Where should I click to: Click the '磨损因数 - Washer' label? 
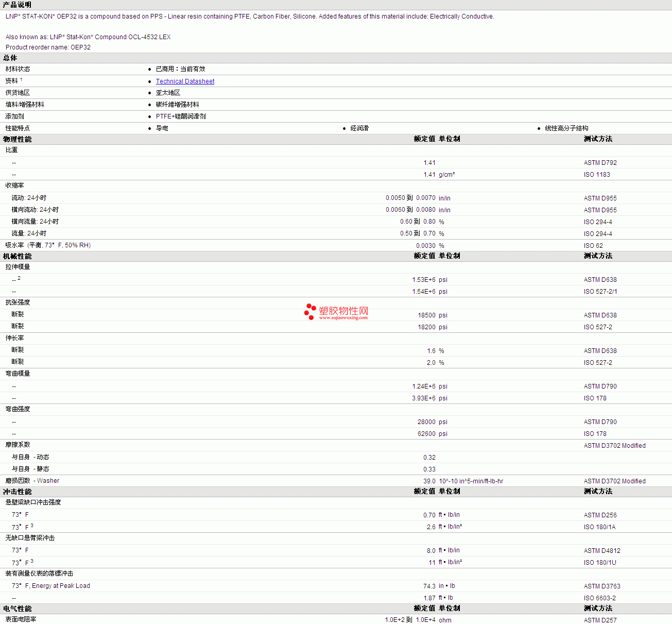[32, 481]
